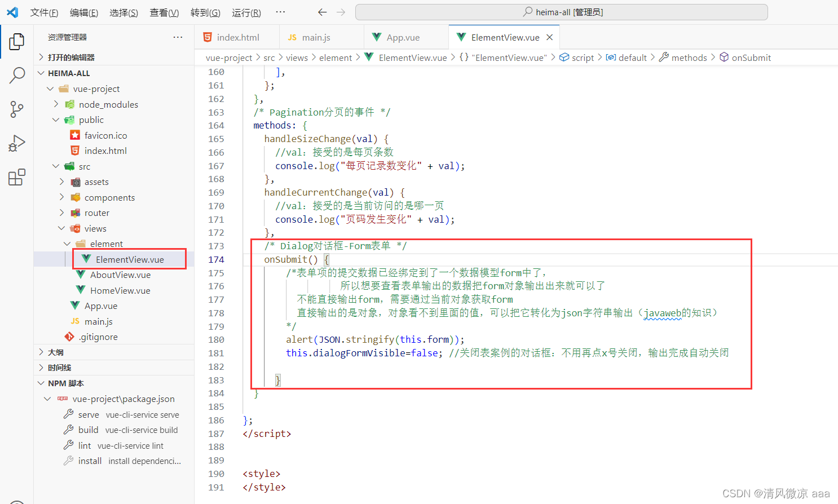
Task: Expand the node_modules folder
Action: pos(108,104)
